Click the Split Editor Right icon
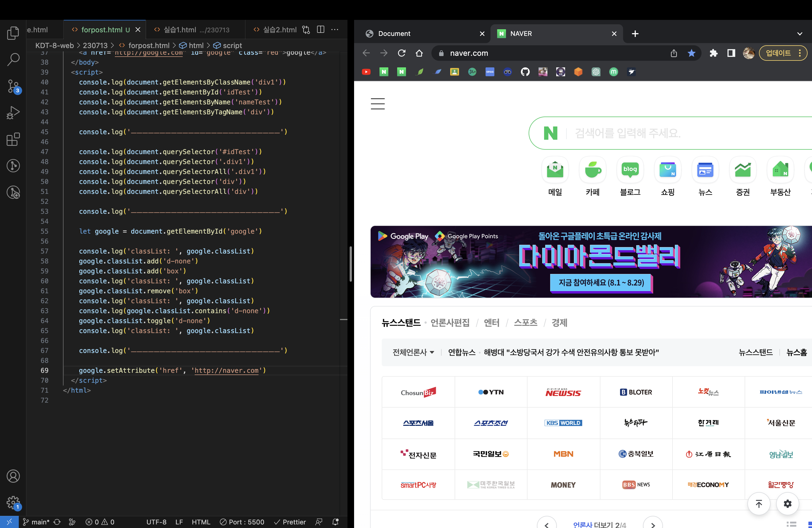Viewport: 812px width, 528px height. [321, 30]
